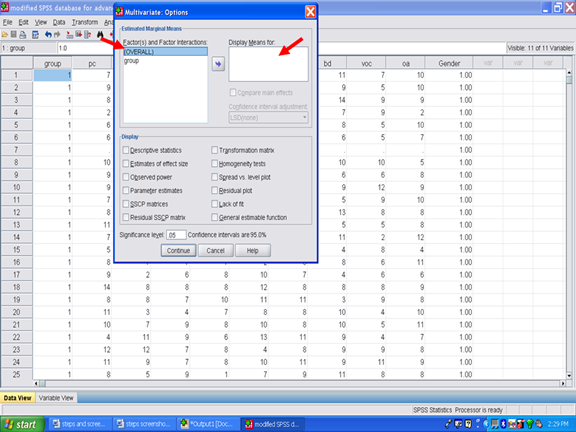
Task: Click the Open file folder icon
Action: [x=5, y=35]
